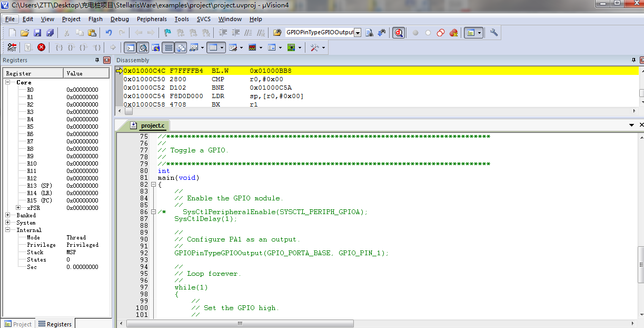Click the Register column header
This screenshot has height=328, width=644.
point(33,73)
